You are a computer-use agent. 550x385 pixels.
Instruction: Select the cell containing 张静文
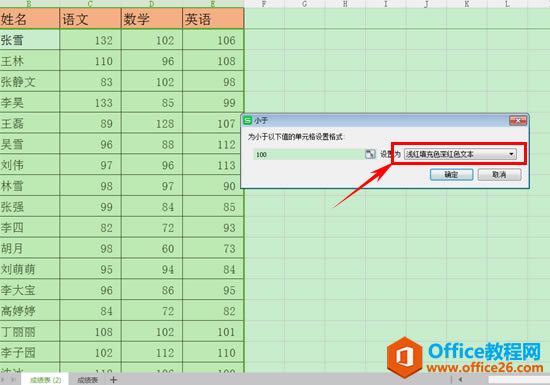(x=29, y=81)
